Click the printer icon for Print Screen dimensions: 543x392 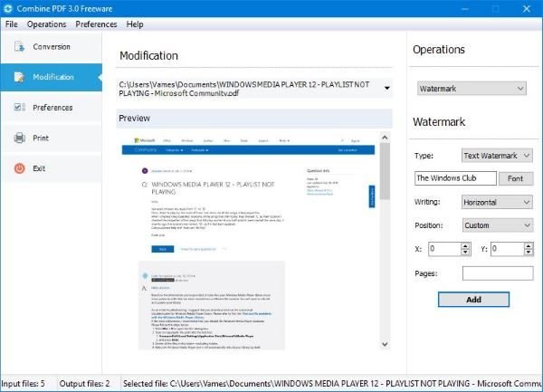point(19,138)
